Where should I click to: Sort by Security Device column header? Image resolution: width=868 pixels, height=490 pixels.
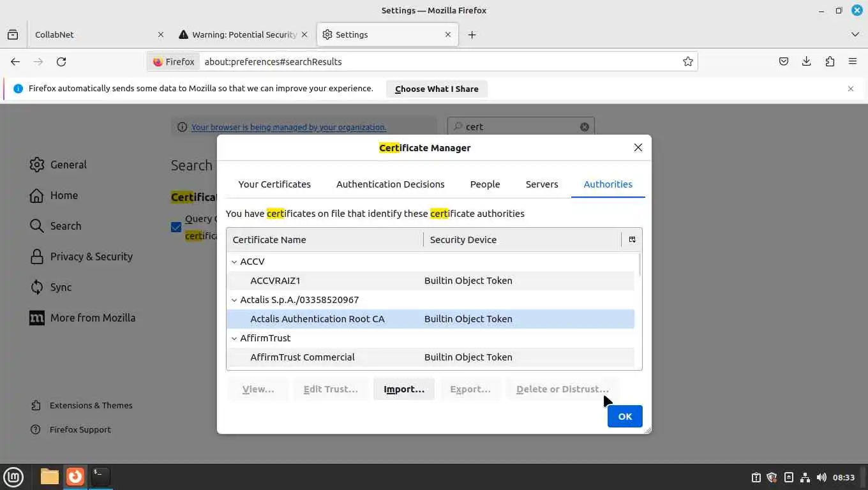pos(522,240)
